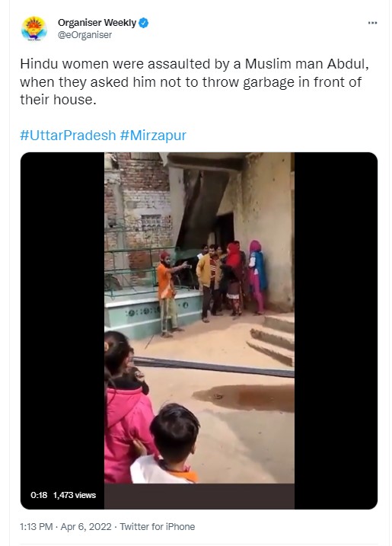The width and height of the screenshot is (392, 546).
Task: Click the man in orange shirt in video
Action: 169,294
